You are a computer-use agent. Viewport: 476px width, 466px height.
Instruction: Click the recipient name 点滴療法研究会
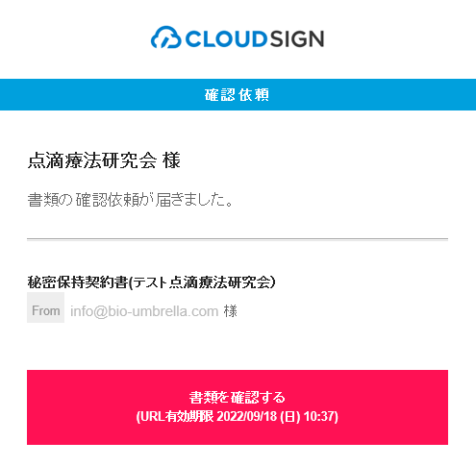tap(92, 160)
